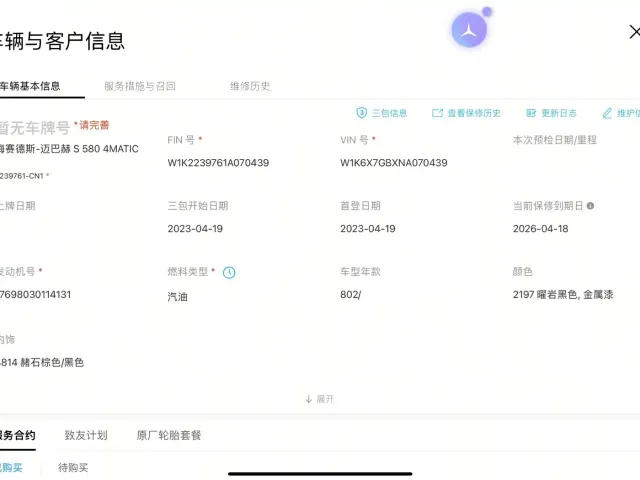Image resolution: width=640 pixels, height=480 pixels.
Task: Click warranty expiry date 2026-04-18
Action: [540, 229]
